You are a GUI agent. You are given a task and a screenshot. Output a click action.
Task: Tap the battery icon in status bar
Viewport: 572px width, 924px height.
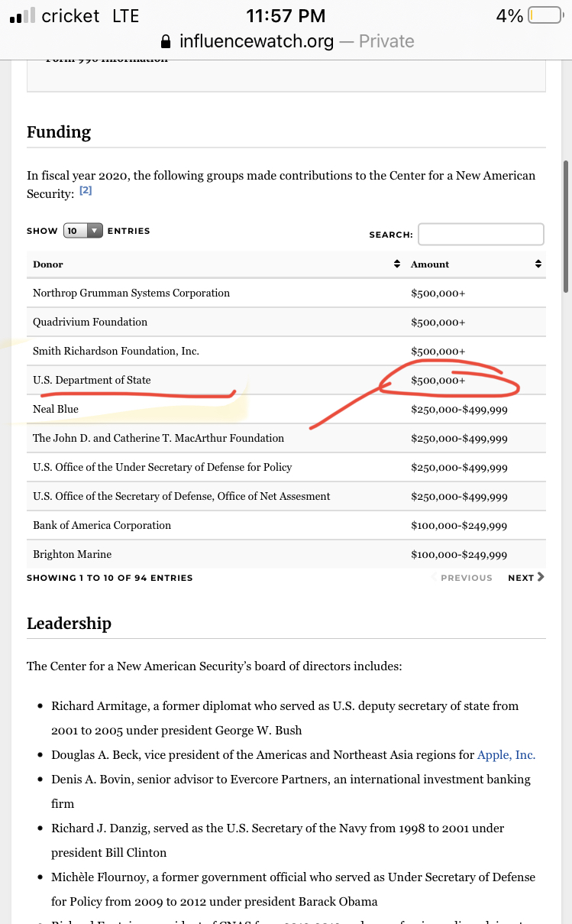pyautogui.click(x=545, y=15)
